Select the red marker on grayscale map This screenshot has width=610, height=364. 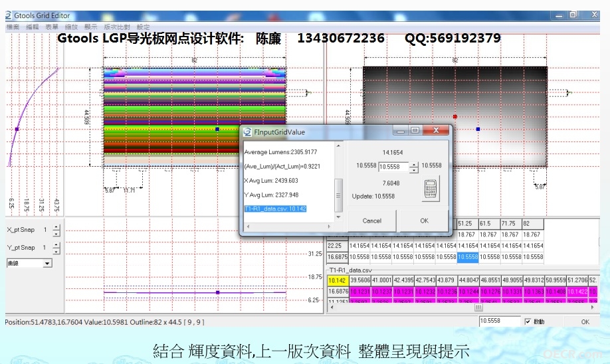coord(455,117)
